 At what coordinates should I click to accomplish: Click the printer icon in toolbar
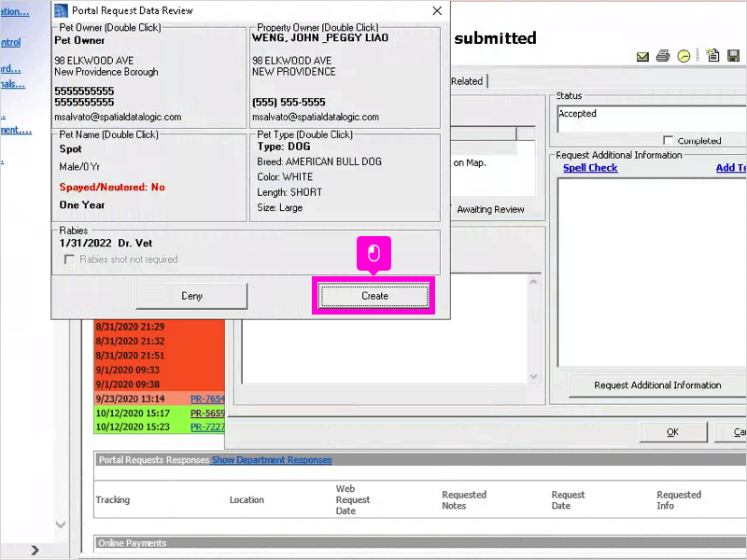663,56
